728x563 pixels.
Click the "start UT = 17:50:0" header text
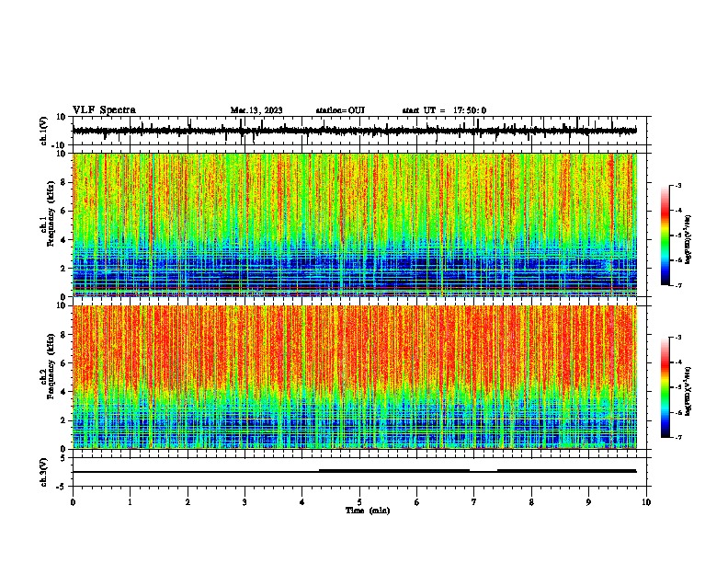pyautogui.click(x=444, y=110)
